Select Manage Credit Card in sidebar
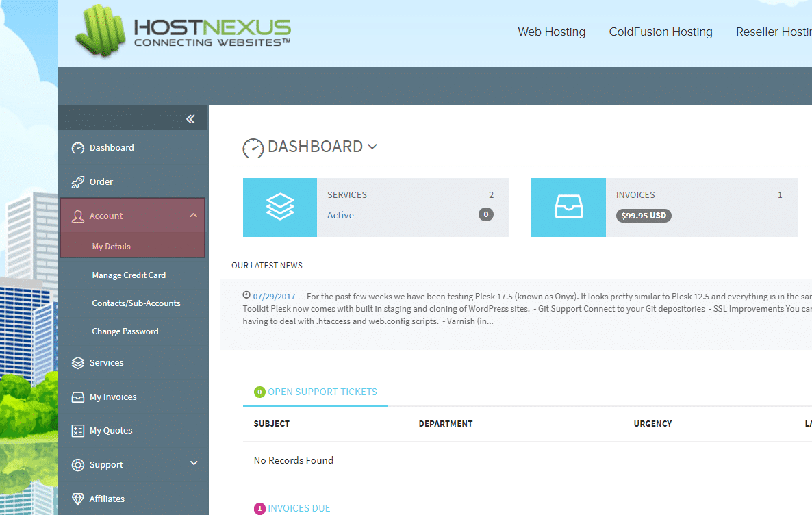The height and width of the screenshot is (515, 812). click(129, 275)
